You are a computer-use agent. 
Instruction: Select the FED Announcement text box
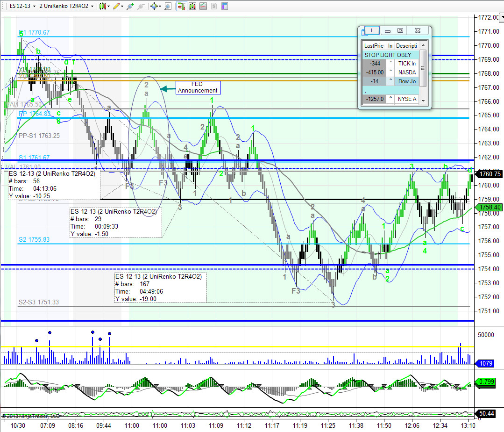point(198,87)
